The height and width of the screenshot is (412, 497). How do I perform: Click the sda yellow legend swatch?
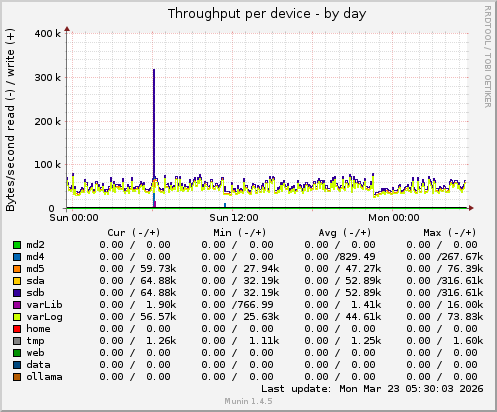17,281
